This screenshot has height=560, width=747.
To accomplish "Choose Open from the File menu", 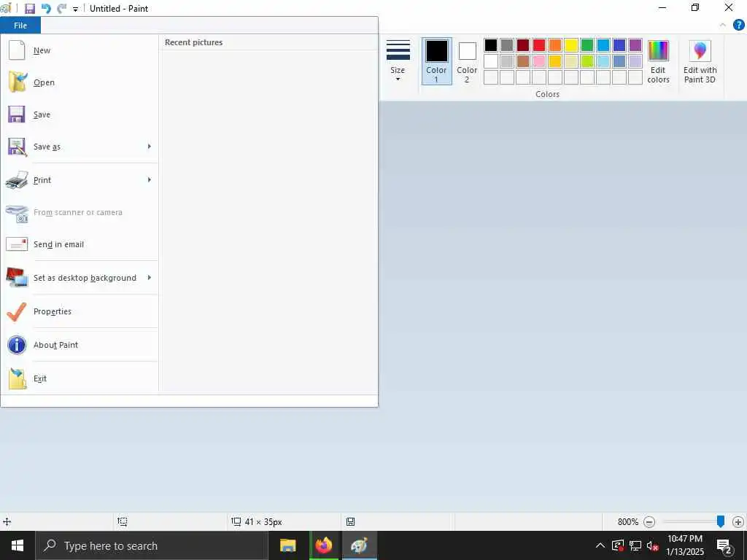I will coord(80,82).
